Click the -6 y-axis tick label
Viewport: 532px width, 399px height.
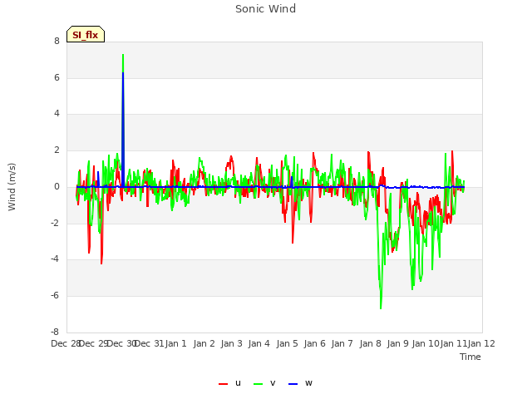pos(56,296)
